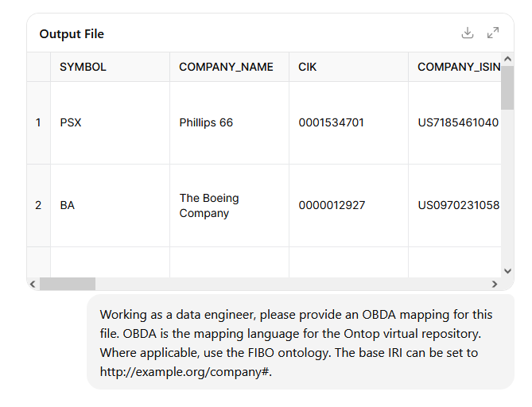
Task: Click the horizontal scrollbar right arrow
Action: click(x=495, y=284)
